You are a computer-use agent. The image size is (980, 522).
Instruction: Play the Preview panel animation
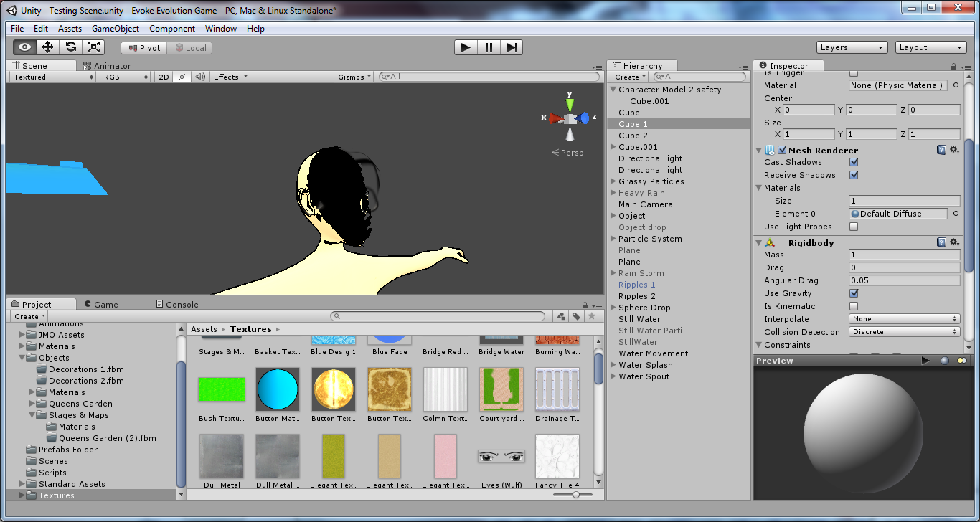[x=925, y=361]
